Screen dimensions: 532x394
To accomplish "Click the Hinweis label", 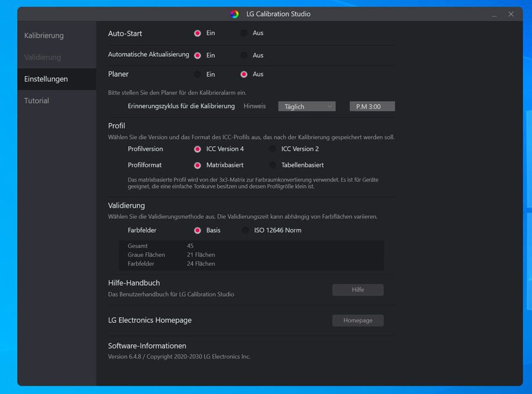I will tap(254, 106).
